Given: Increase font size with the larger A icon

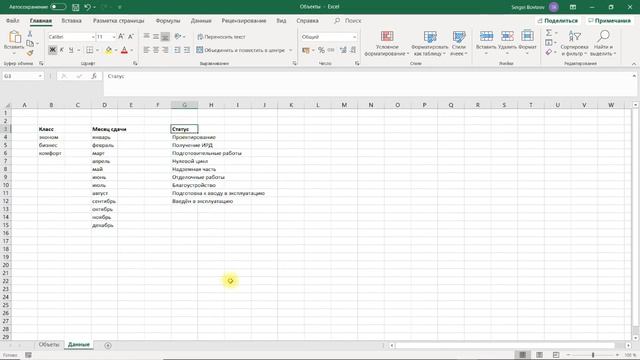Looking at the screenshot, I should click(x=121, y=37).
